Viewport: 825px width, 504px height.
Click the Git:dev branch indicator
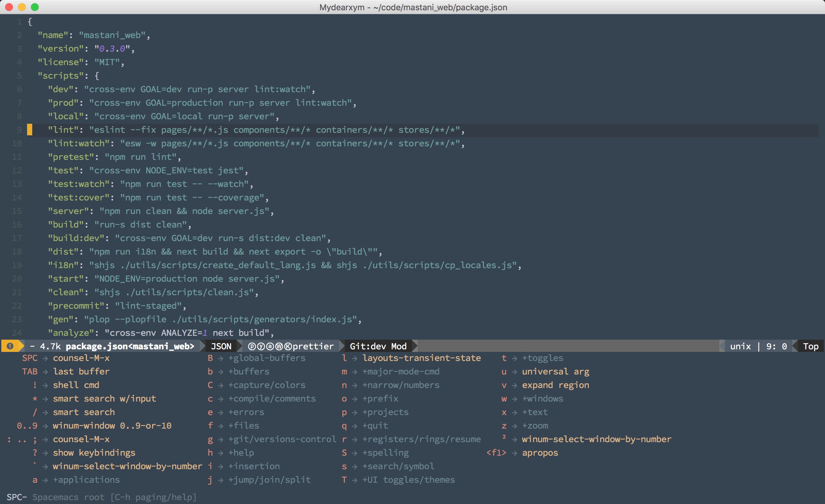tap(368, 346)
